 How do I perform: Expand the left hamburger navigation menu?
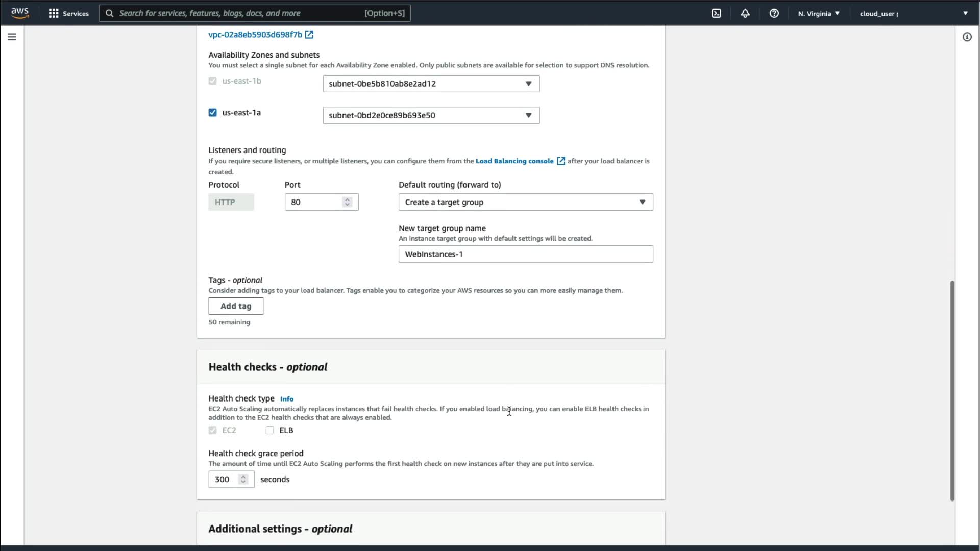click(12, 37)
